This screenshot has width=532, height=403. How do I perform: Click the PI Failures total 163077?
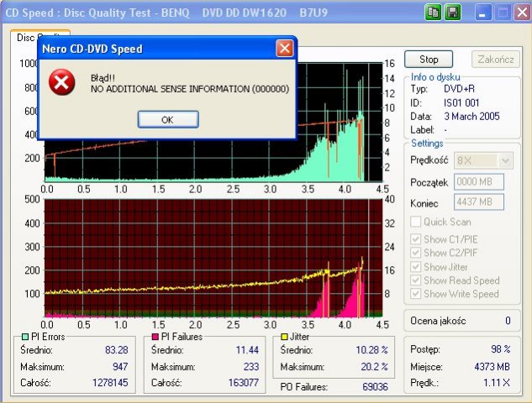tap(243, 383)
